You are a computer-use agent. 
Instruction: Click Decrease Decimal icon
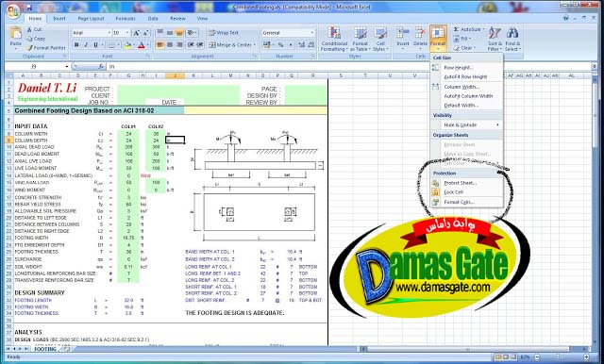click(x=311, y=45)
